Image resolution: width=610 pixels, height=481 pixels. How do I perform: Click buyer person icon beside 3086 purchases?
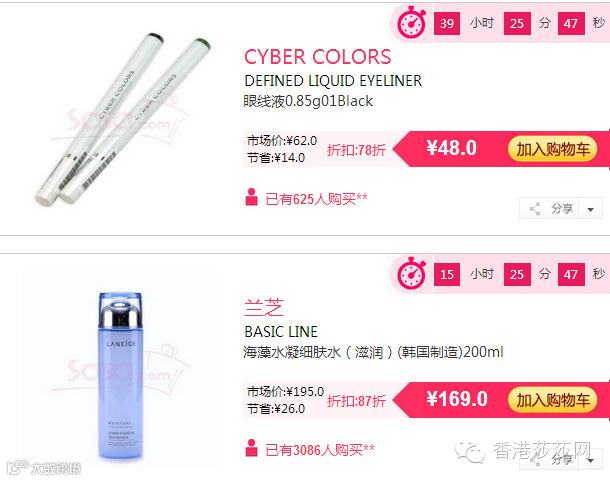pyautogui.click(x=251, y=448)
